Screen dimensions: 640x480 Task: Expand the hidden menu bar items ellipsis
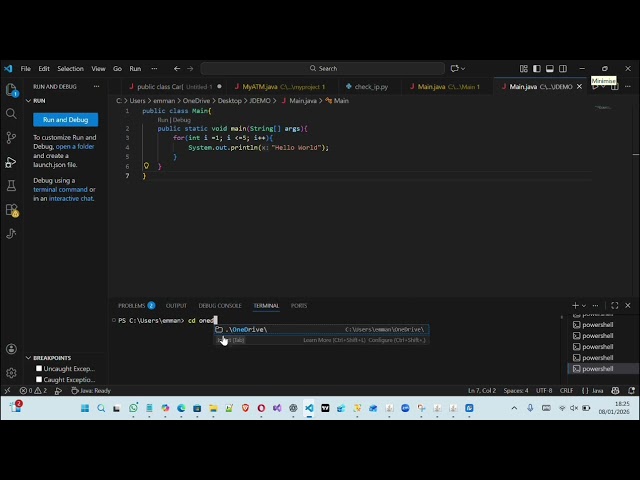154,69
